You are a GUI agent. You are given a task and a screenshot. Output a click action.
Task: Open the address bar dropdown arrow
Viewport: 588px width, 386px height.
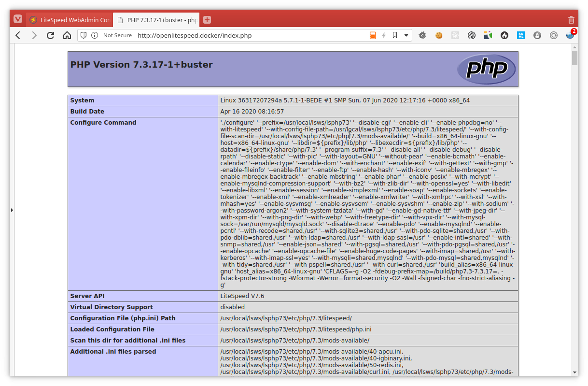click(x=406, y=35)
